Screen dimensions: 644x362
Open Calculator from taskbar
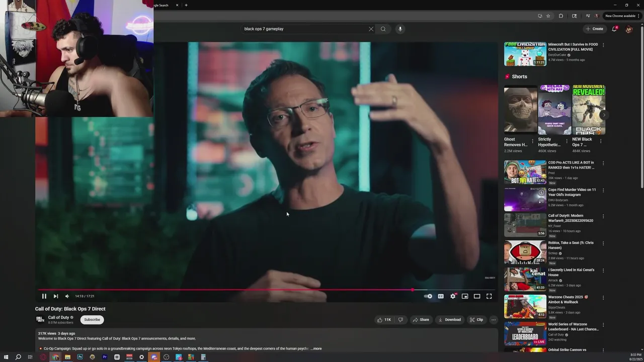tap(203, 357)
